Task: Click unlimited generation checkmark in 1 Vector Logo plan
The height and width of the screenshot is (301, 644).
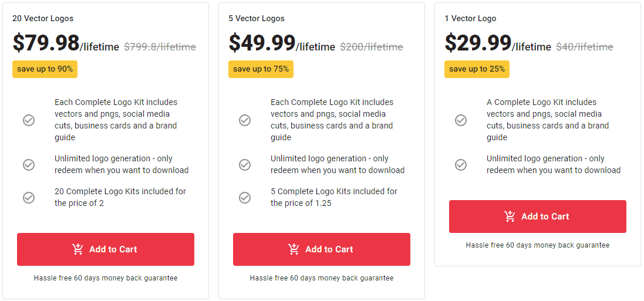Action: tap(461, 165)
